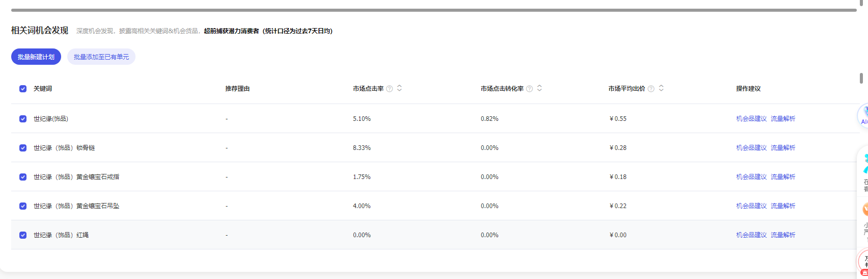Toggle the select-all 关键词 header checkbox
Image resolution: width=868 pixels, height=279 pixels.
[x=23, y=89]
